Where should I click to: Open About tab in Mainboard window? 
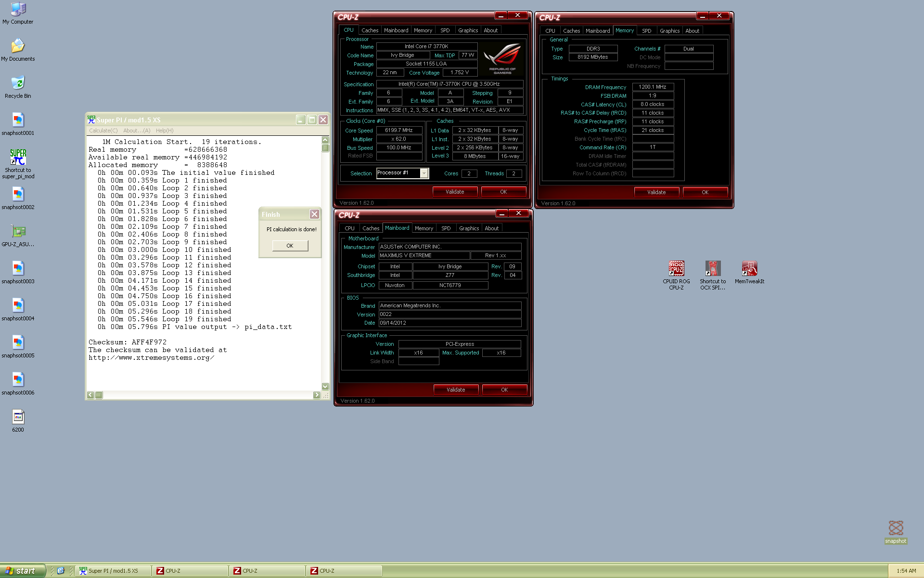[492, 228]
